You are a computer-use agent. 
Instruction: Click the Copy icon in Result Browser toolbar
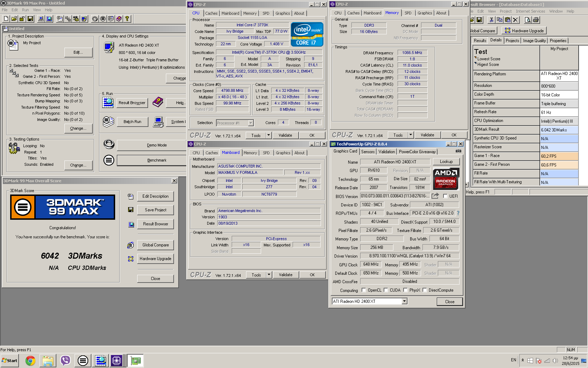[x=499, y=20]
